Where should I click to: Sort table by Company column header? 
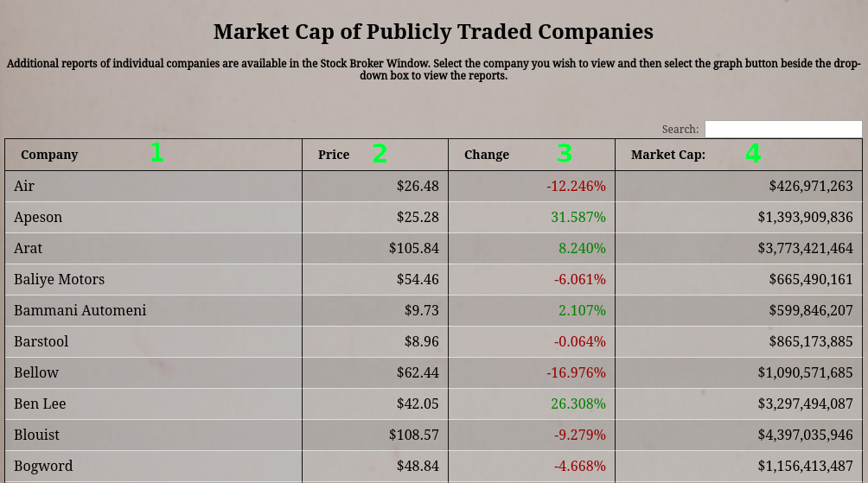coord(49,155)
